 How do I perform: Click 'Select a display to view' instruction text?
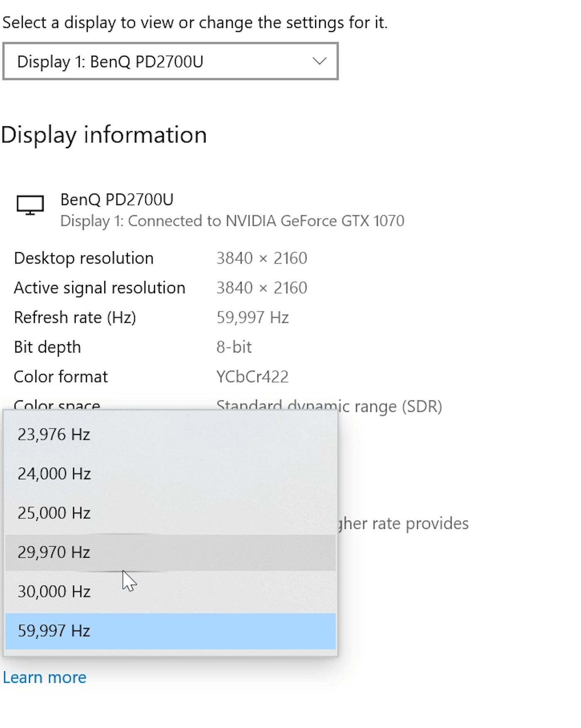pyautogui.click(x=195, y=22)
